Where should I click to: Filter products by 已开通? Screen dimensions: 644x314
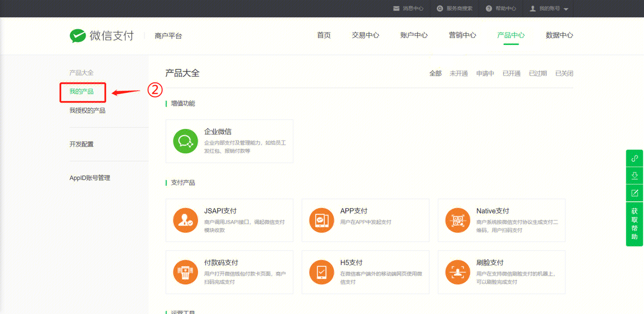point(512,73)
